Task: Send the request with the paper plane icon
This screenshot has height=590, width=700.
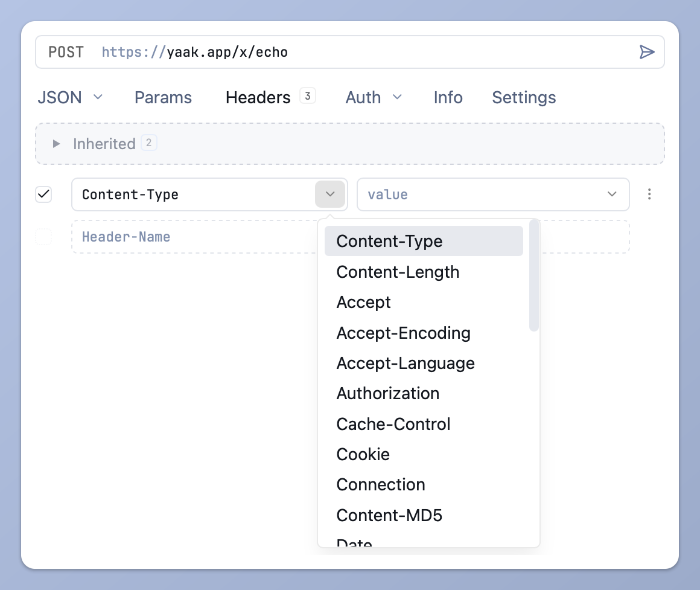Action: pos(646,52)
